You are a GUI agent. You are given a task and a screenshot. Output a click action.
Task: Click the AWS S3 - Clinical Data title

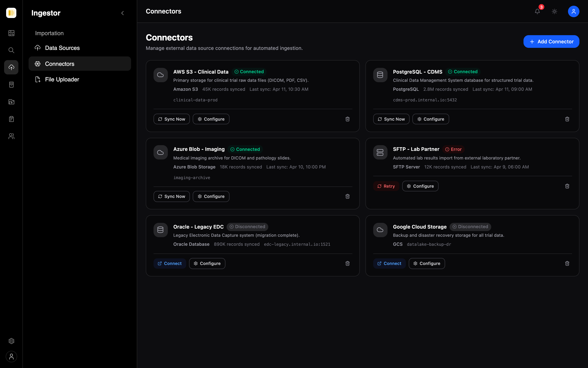coord(201,72)
